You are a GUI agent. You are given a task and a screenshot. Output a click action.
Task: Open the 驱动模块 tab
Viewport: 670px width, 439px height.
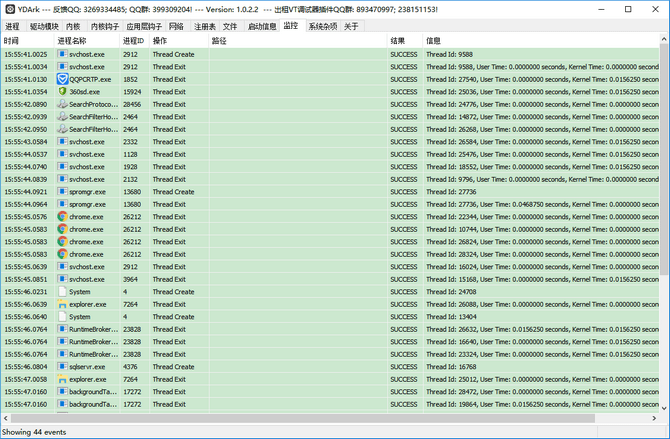pyautogui.click(x=43, y=26)
